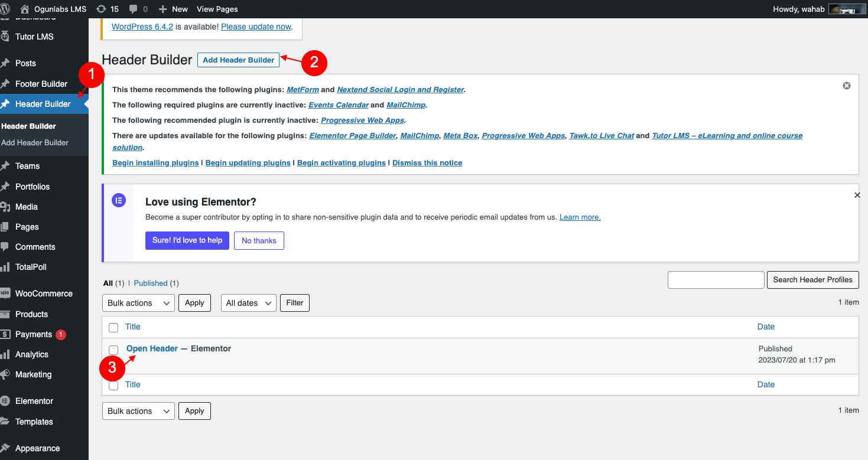Click the Marketing megaphone icon
Viewport: 868px width, 460px height.
coord(5,374)
